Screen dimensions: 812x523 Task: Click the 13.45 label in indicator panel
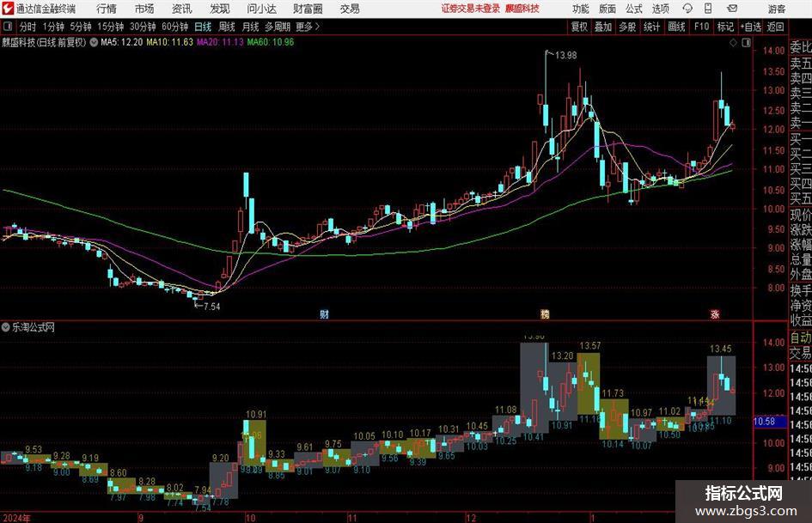[x=721, y=349]
